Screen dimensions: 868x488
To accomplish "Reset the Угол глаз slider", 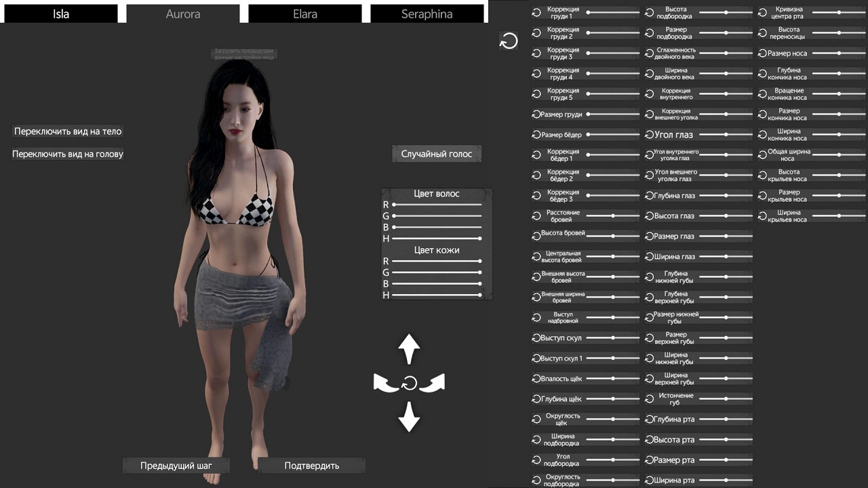I will [x=650, y=135].
